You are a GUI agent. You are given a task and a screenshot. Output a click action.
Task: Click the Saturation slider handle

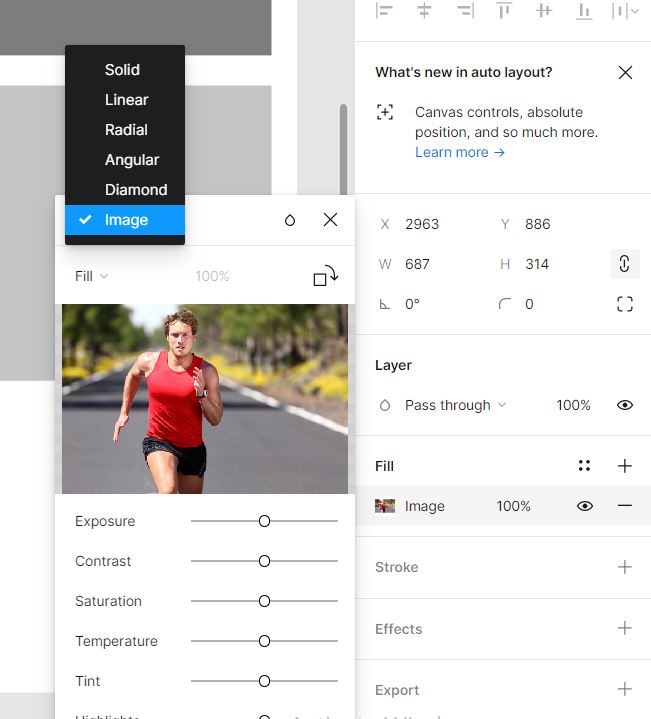coord(264,601)
